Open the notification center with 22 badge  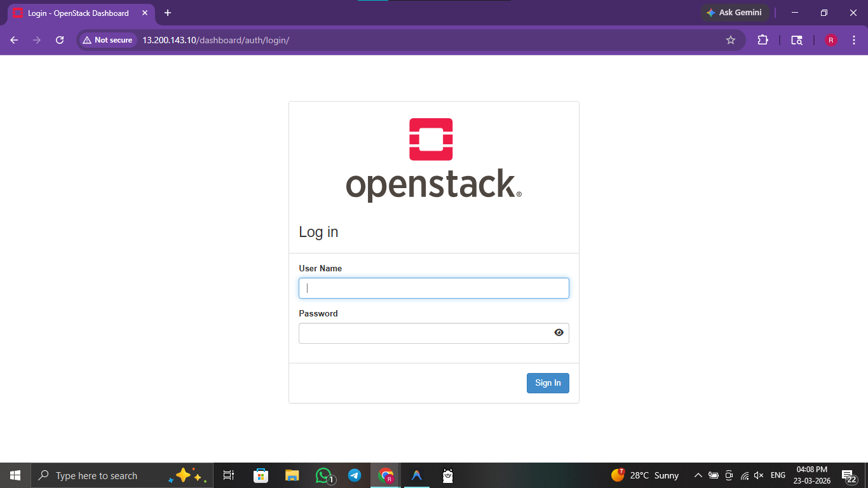(849, 475)
